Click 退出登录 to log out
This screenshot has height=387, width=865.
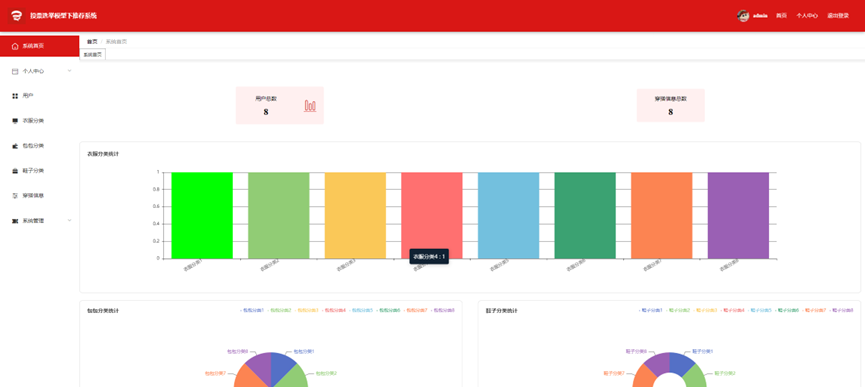(x=838, y=16)
